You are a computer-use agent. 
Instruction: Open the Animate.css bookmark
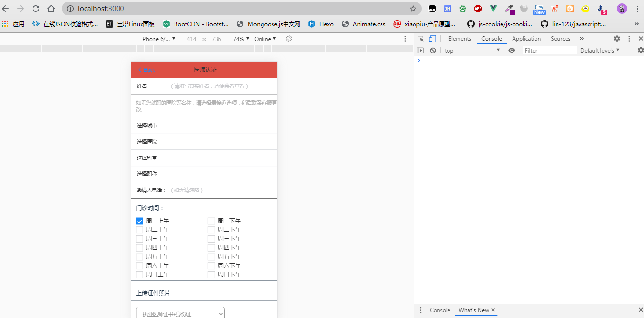(x=364, y=24)
